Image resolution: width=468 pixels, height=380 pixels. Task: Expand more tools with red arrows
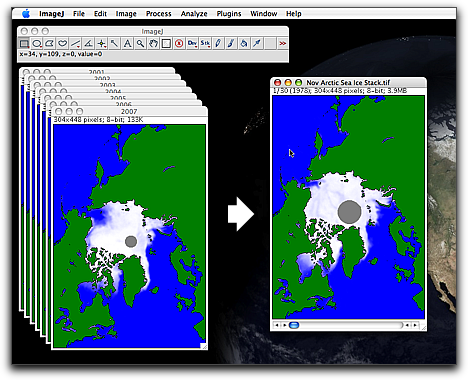(283, 43)
